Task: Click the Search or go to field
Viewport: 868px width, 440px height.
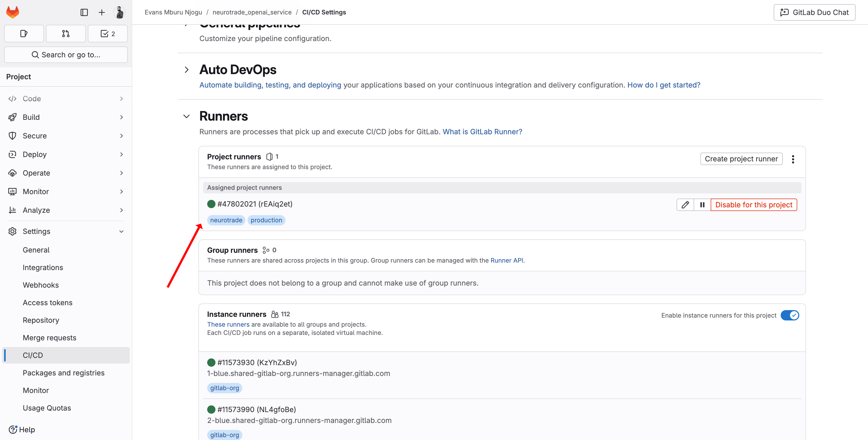Action: click(66, 54)
